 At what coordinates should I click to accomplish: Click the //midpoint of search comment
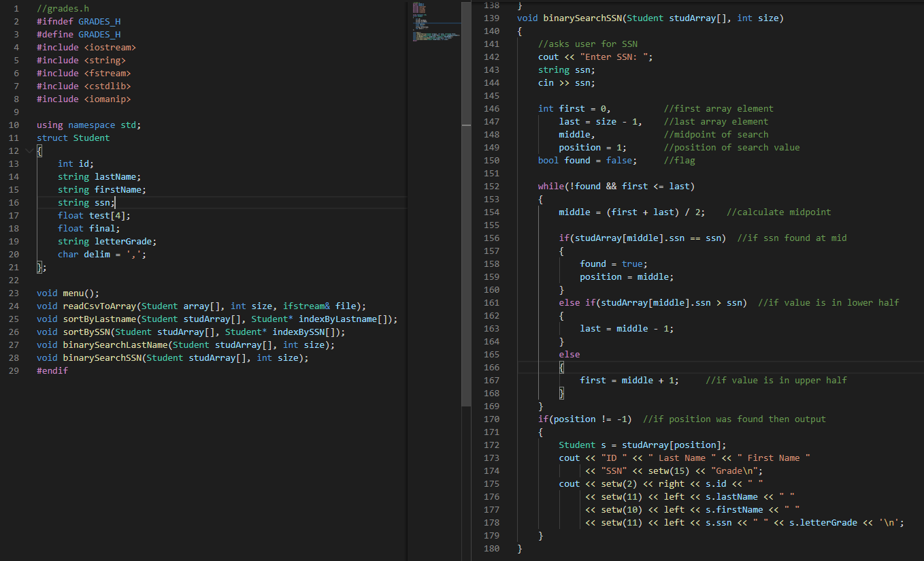716,134
